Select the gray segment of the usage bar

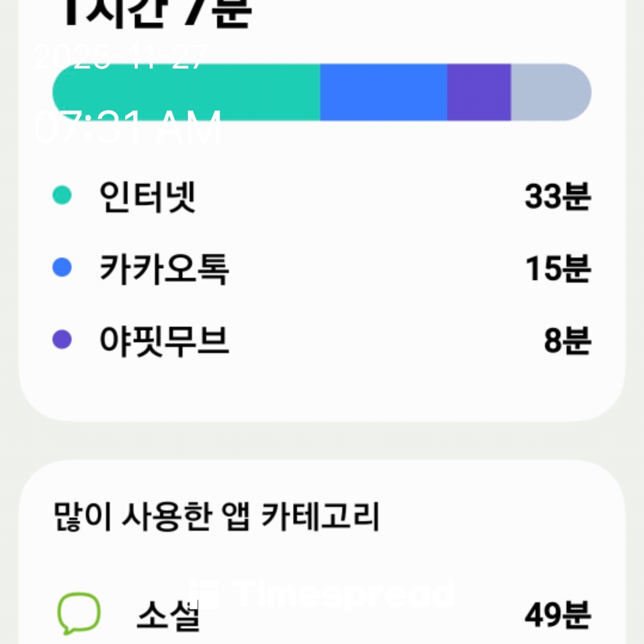(550, 92)
